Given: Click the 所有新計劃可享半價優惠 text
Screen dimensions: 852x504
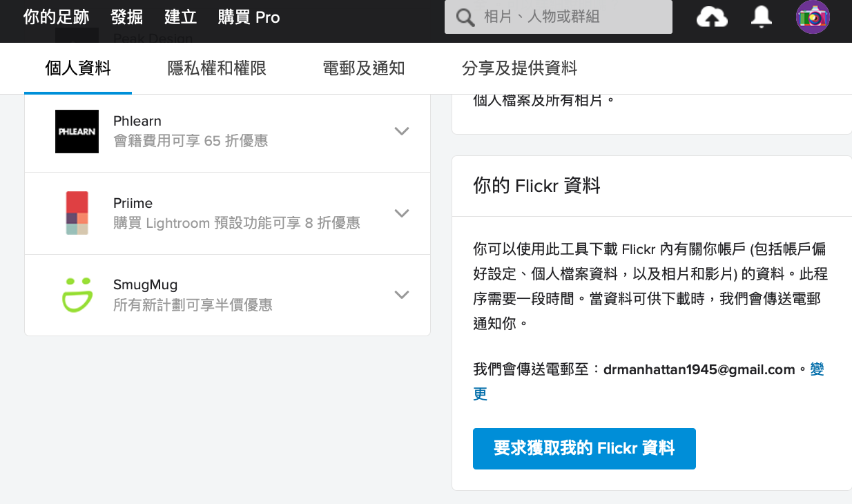Looking at the screenshot, I should click(x=193, y=304).
